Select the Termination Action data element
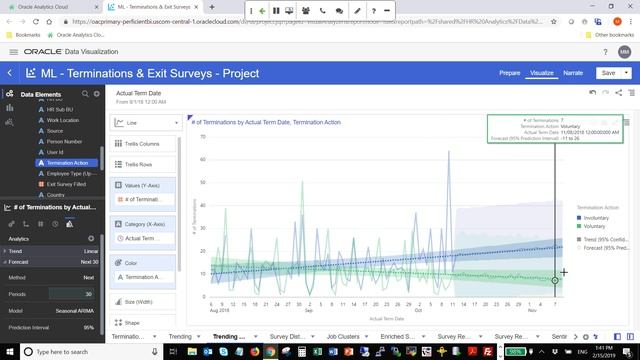This screenshot has height=360, width=640. click(67, 163)
